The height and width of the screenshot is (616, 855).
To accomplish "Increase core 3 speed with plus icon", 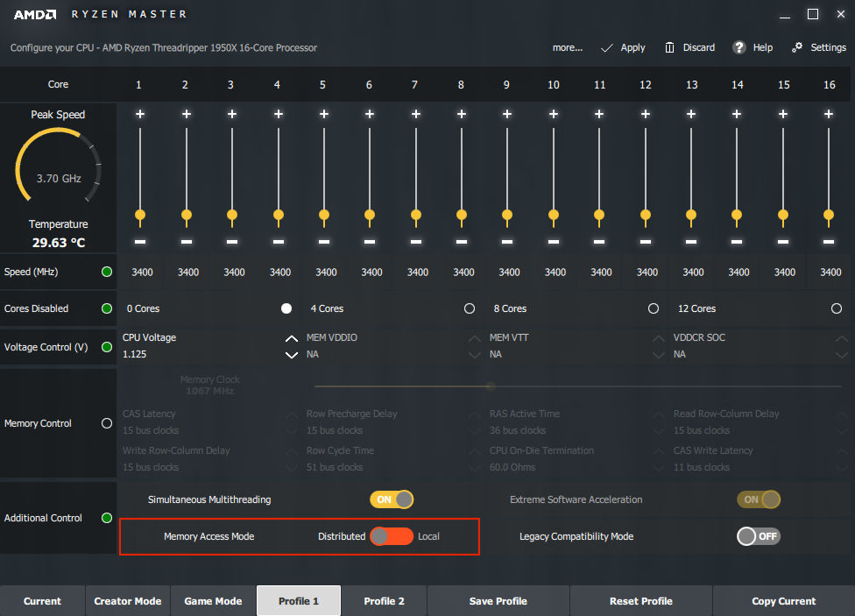I will tap(232, 114).
